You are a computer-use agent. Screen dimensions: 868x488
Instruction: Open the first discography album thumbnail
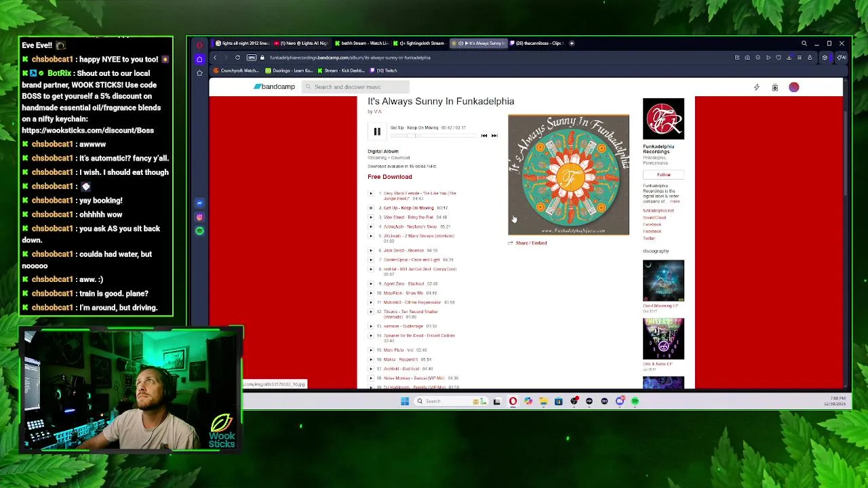coord(663,281)
